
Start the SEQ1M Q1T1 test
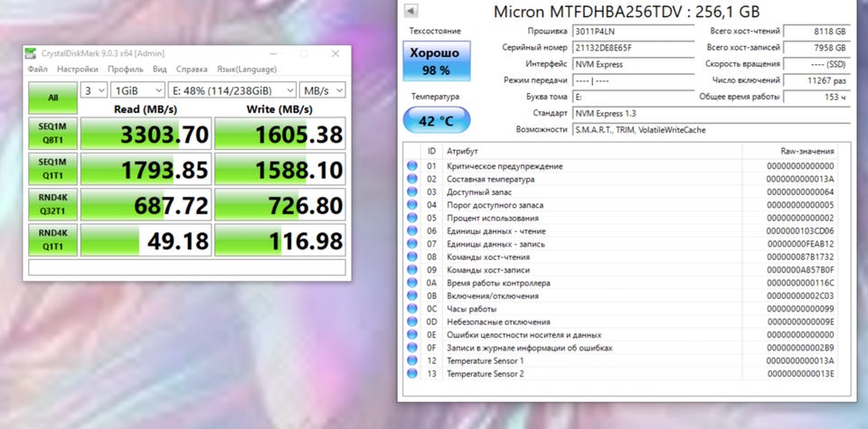(x=52, y=169)
